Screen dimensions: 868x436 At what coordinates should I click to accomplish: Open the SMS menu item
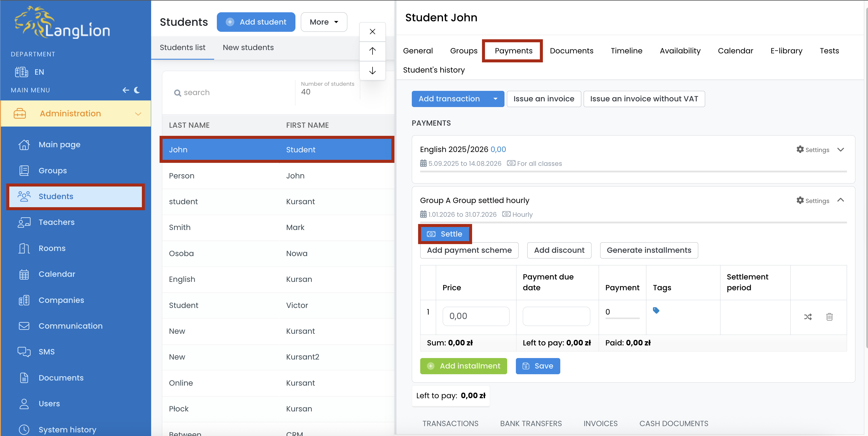[x=46, y=352]
